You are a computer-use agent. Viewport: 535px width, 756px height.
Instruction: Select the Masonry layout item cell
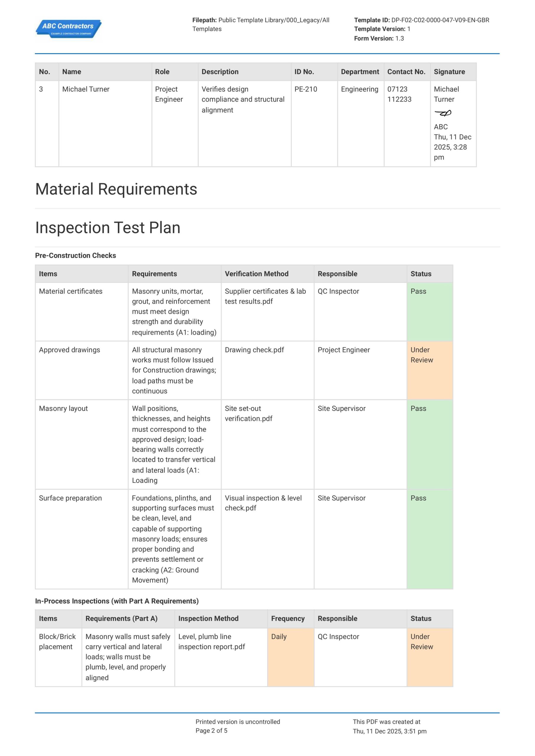(x=63, y=408)
